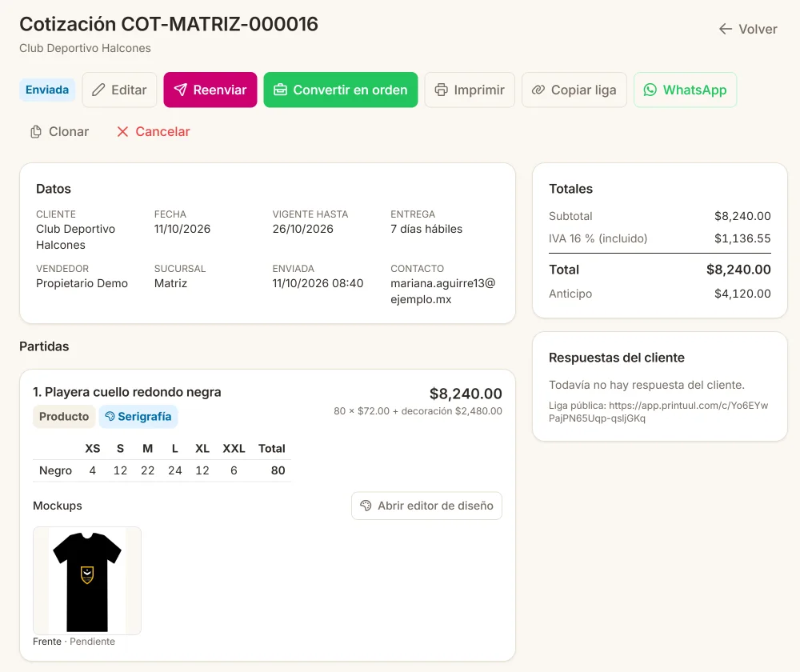
Task: Convert the quote using Convertir en orden
Action: 340,90
